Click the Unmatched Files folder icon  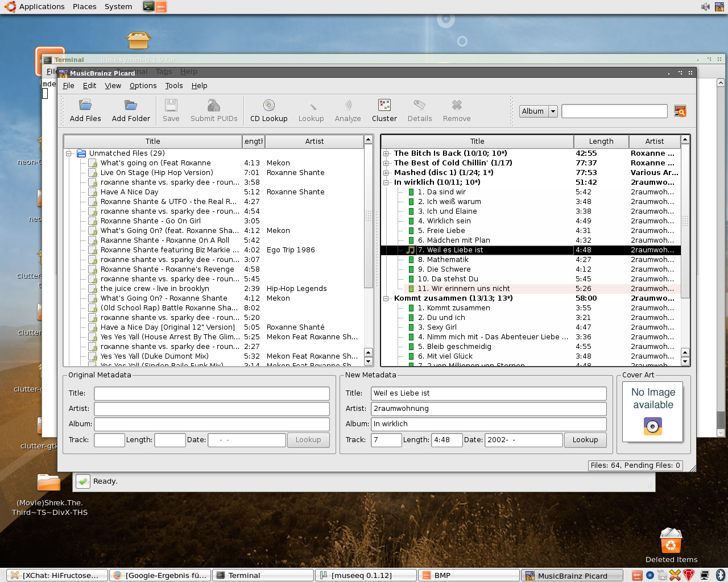(x=81, y=153)
